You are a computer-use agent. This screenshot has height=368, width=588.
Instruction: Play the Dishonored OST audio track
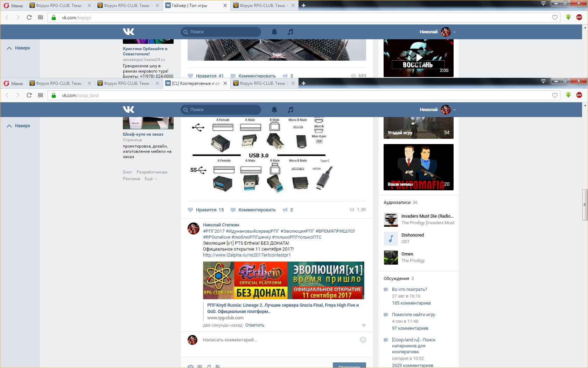tap(391, 239)
